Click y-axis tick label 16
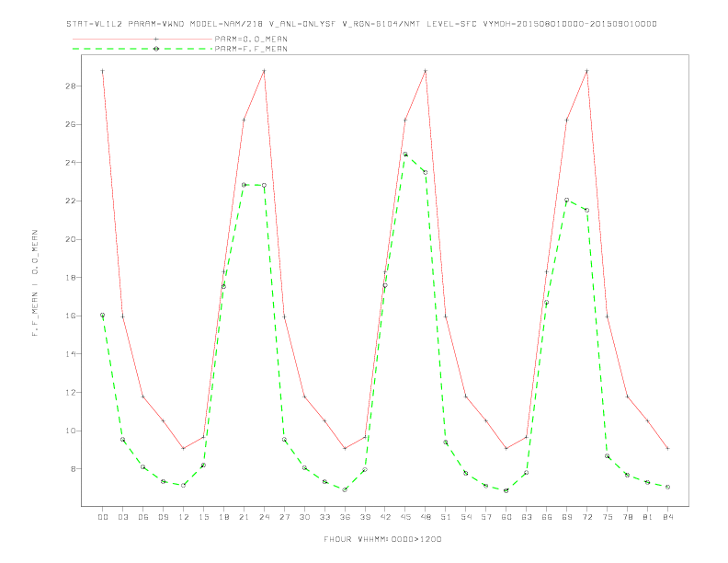 tap(71, 316)
